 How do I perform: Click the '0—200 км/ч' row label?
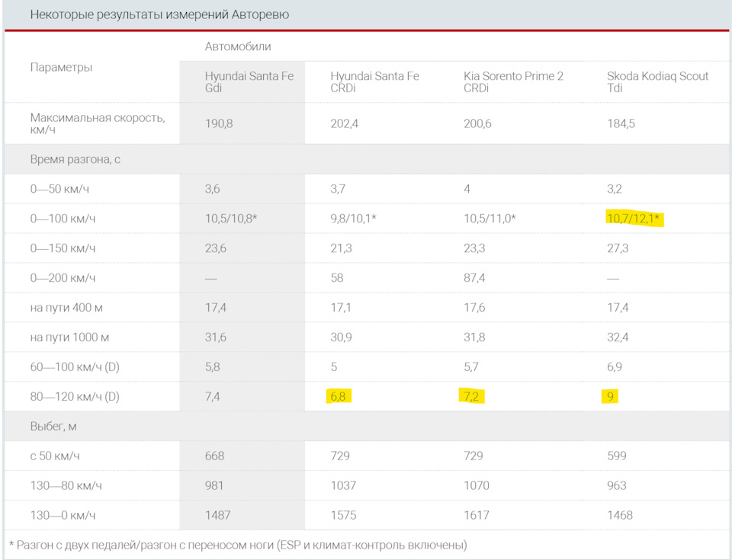tap(63, 278)
